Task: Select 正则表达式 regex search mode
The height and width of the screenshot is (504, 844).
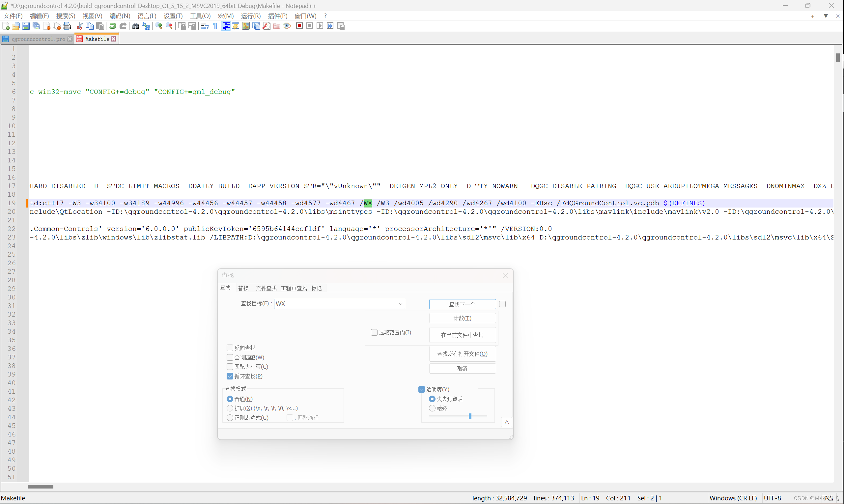Action: pos(230,418)
